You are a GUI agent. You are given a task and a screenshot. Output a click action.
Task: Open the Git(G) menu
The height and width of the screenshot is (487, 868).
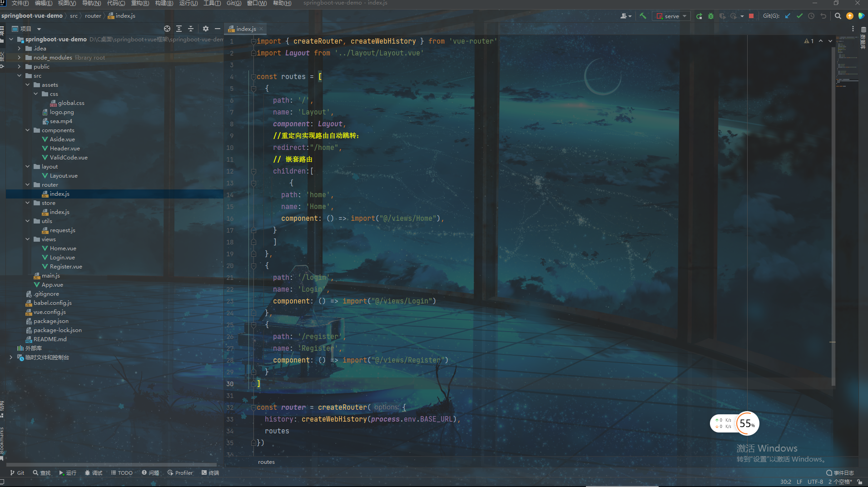[x=234, y=3]
